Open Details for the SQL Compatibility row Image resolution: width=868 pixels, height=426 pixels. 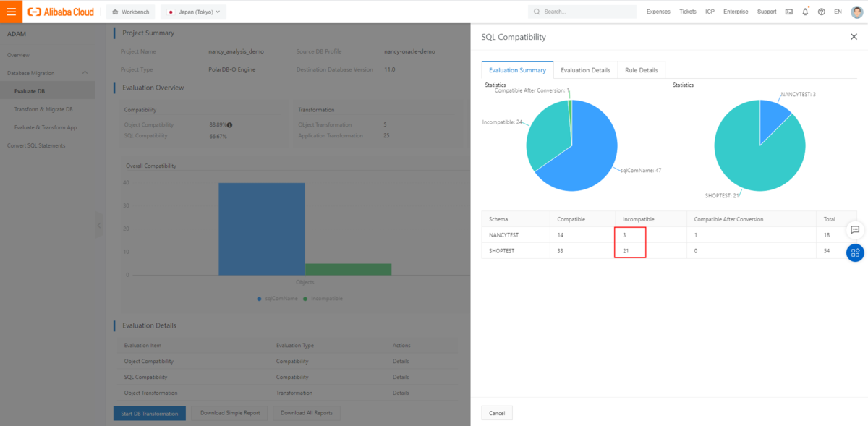point(401,378)
